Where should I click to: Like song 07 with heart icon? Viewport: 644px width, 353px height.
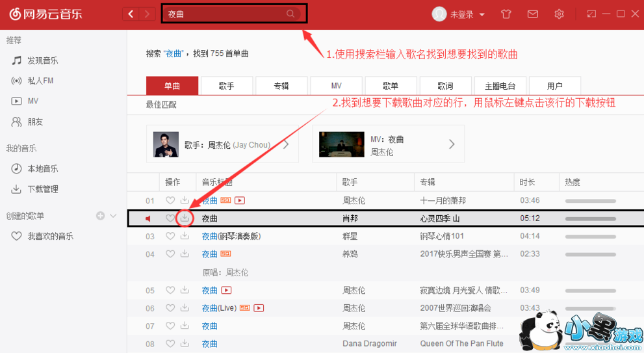point(170,326)
